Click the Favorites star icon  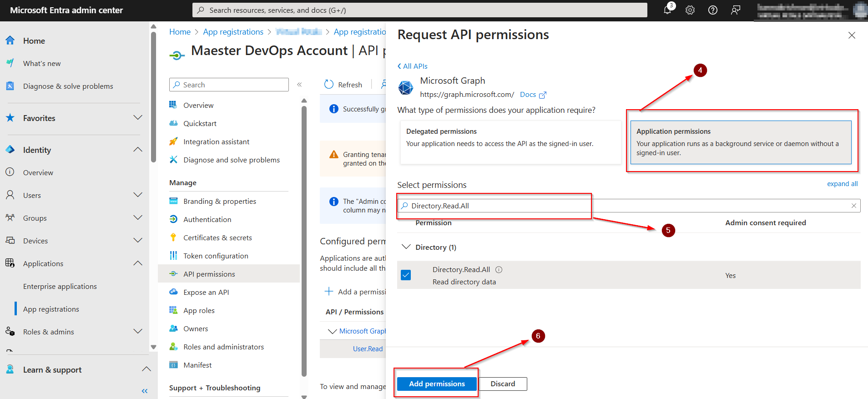[x=10, y=118]
